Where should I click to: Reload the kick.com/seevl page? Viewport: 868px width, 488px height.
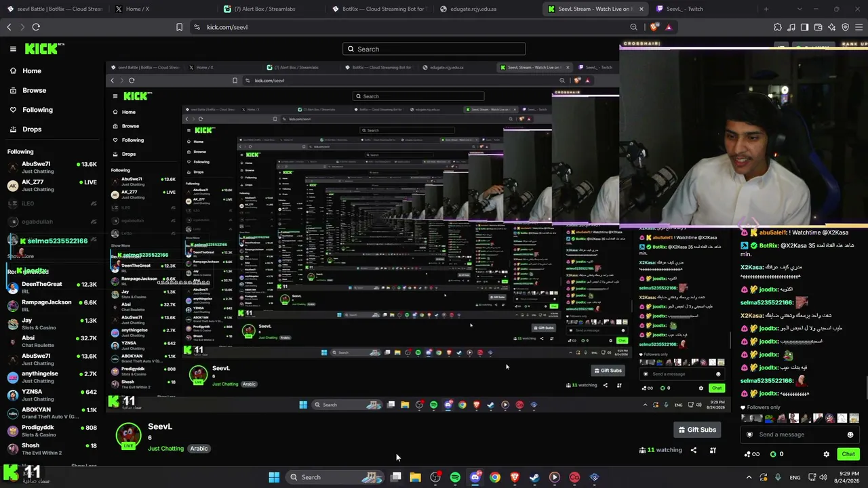pyautogui.click(x=36, y=27)
